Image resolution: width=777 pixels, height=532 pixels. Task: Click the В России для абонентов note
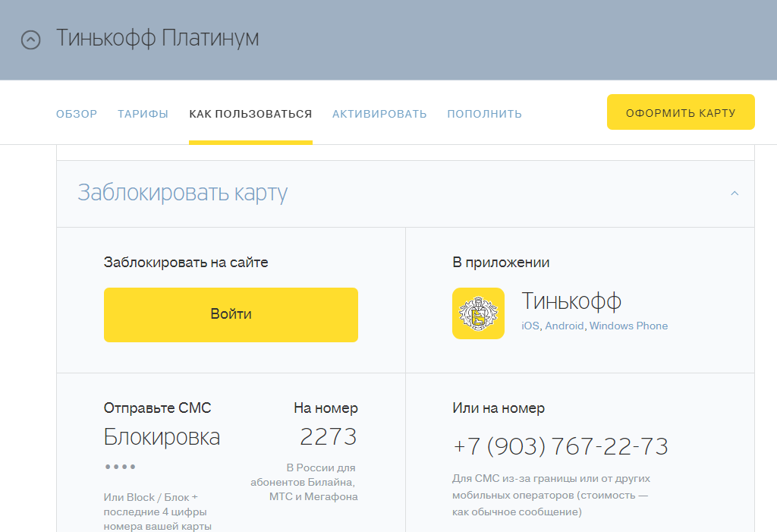coord(304,482)
